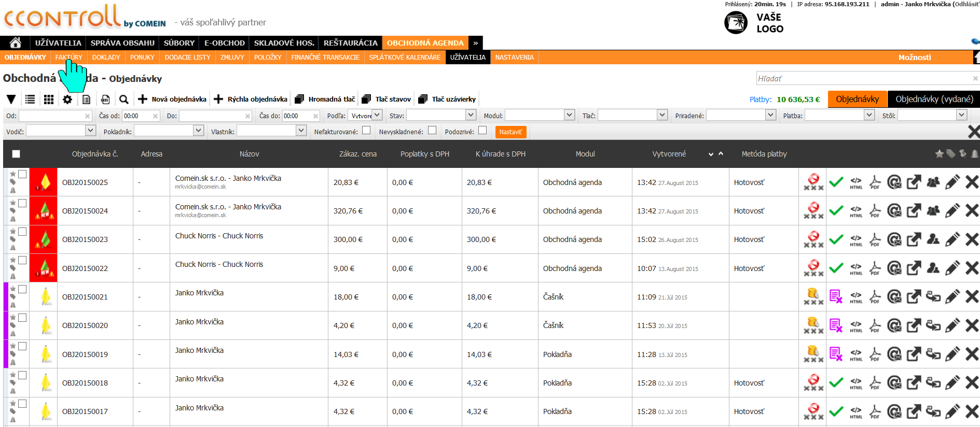This screenshot has width=980, height=427.
Task: Go to the home icon in main menu
Action: [16, 42]
